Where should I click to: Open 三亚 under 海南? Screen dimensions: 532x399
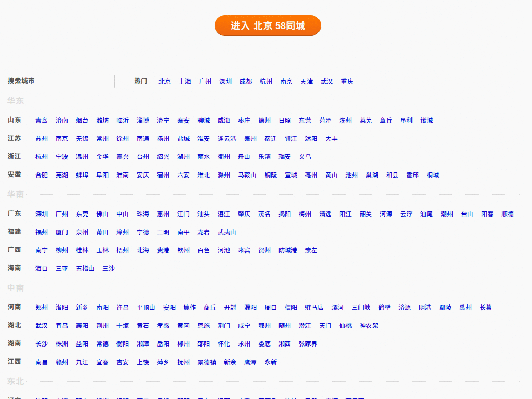coord(62,269)
